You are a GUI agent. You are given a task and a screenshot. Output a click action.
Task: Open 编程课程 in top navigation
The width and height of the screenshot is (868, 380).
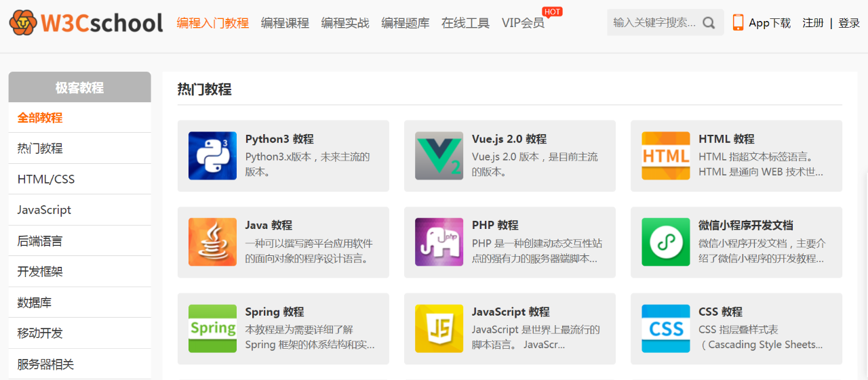(x=285, y=23)
